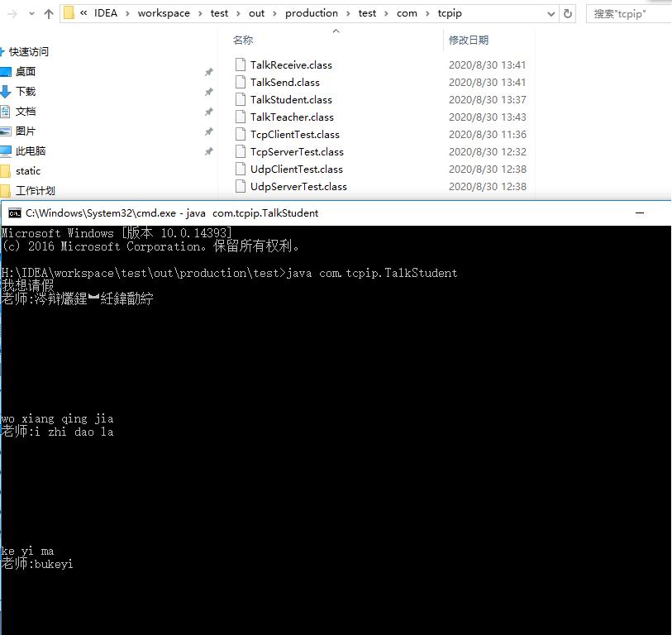Screen dimensions: 672x635
Task: Click file name UdpClientTest.class
Action: coord(297,169)
